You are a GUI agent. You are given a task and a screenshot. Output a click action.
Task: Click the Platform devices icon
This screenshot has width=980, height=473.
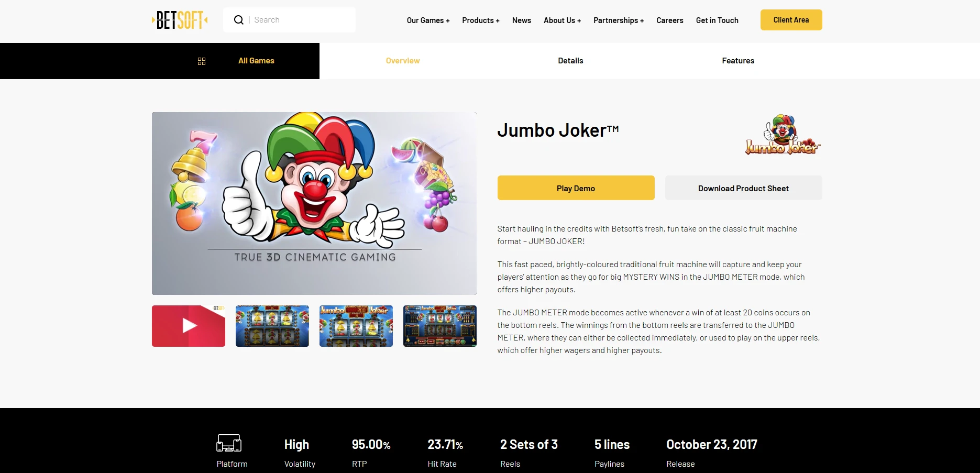click(x=229, y=443)
